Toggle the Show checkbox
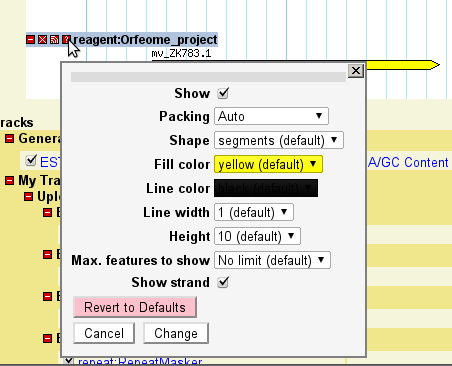This screenshot has height=366, width=452. point(223,93)
